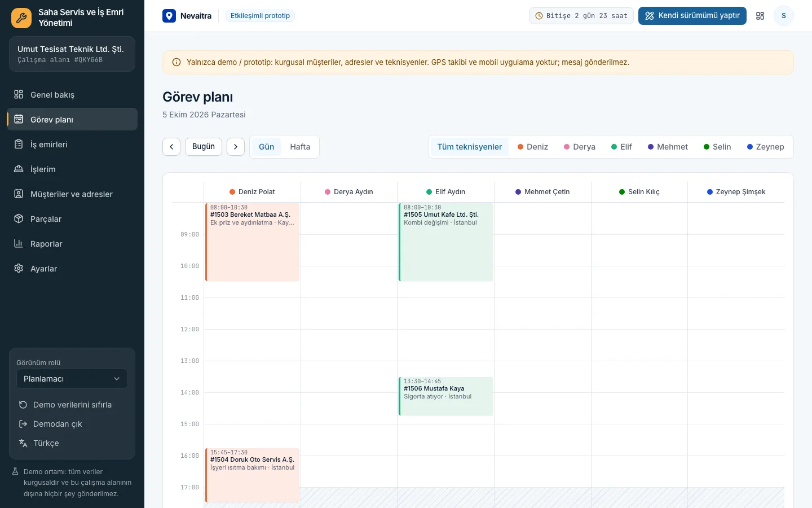Filter schedule to technician Zeynep

point(765,147)
